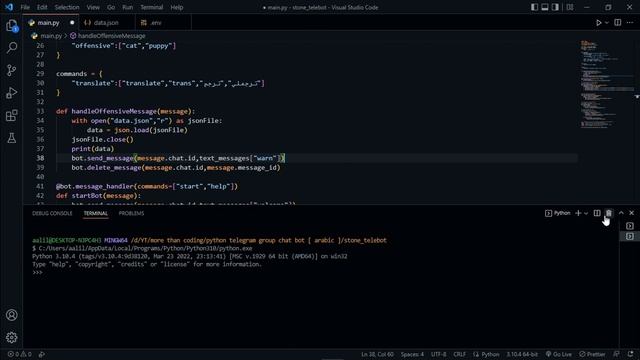Image resolution: width=640 pixels, height=360 pixels.
Task: Click the Spaces: 4 indentation indicator
Action: click(x=412, y=354)
